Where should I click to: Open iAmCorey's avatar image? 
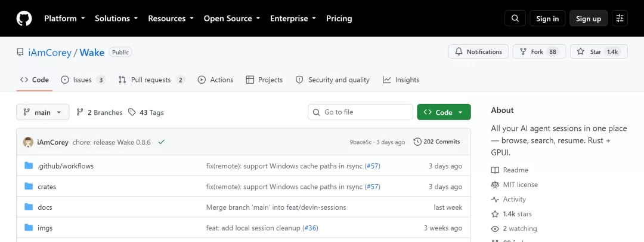tap(28, 142)
